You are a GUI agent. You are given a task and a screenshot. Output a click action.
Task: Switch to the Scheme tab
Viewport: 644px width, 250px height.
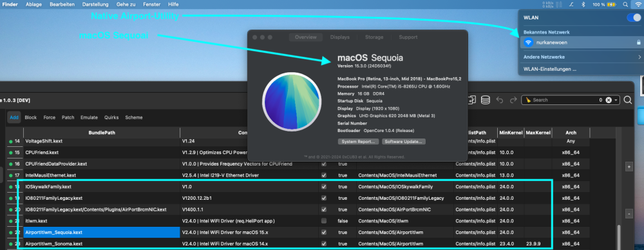(x=134, y=117)
